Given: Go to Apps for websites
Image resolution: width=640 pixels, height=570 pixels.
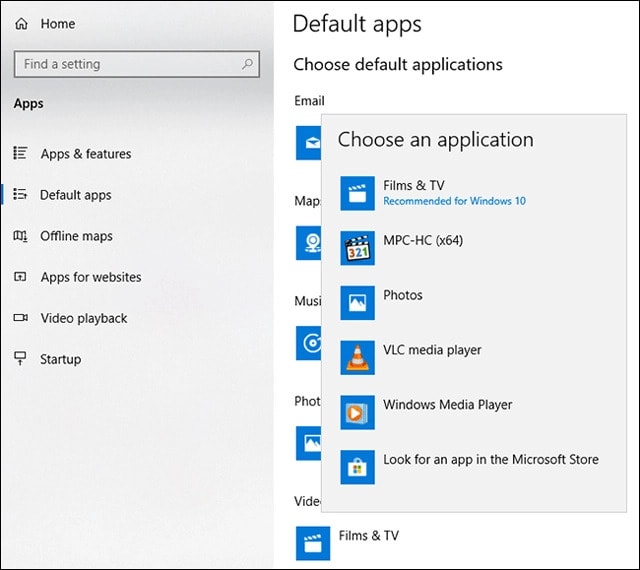Looking at the screenshot, I should [x=91, y=277].
